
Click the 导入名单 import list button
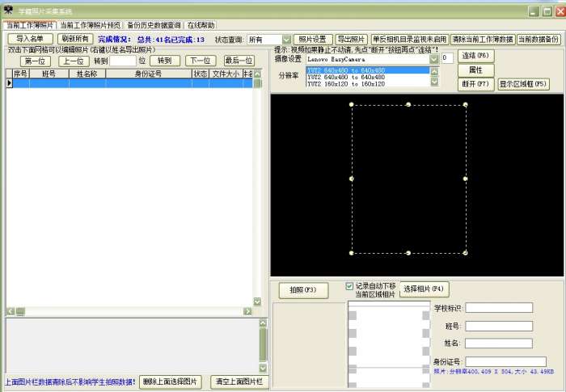point(30,39)
